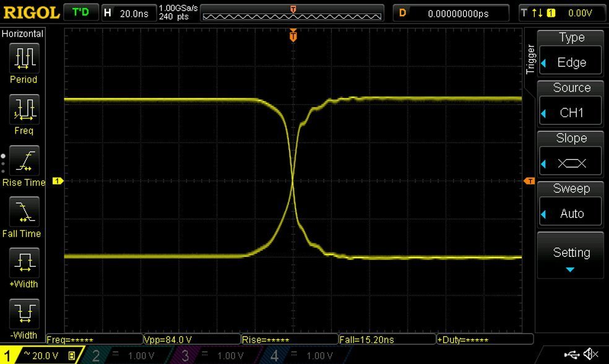Click the Rise=***** measurement result
Screen dimensions: 609x364
tap(290, 339)
